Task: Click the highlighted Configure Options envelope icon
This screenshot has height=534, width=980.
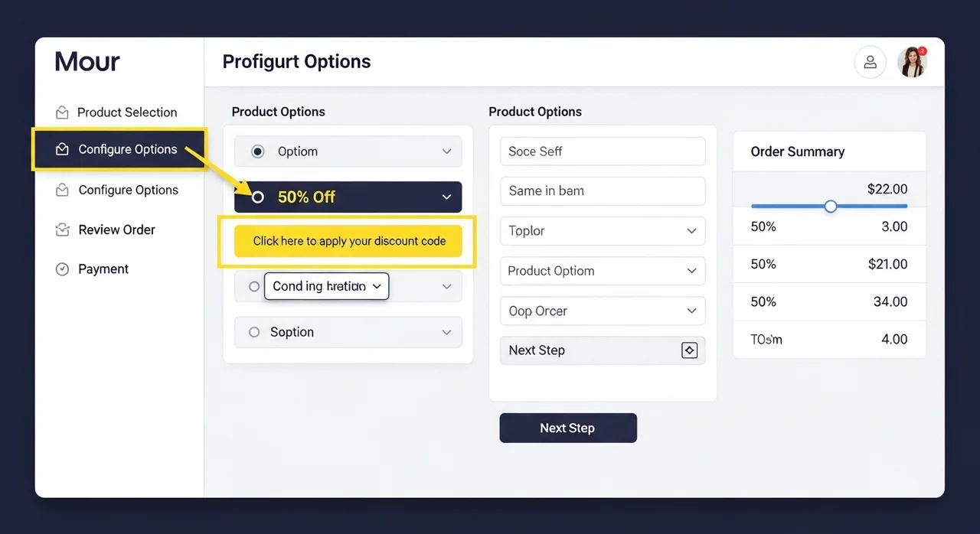Action: tap(62, 149)
